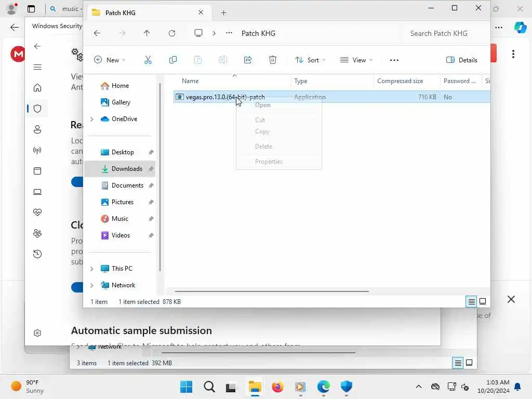Click Windows Security back arrow
Viewport: 532px width, 399px height.
tap(37, 46)
